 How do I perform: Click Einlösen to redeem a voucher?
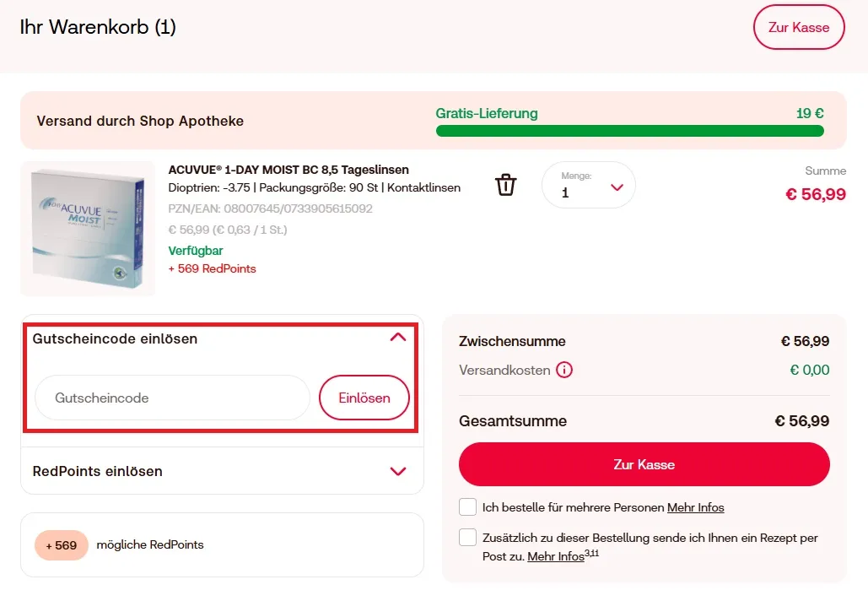pyautogui.click(x=364, y=398)
